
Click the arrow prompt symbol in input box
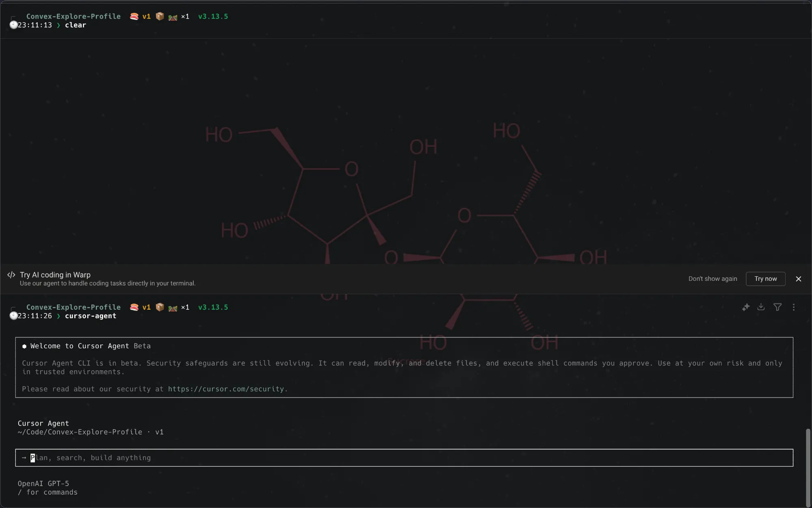coord(24,458)
